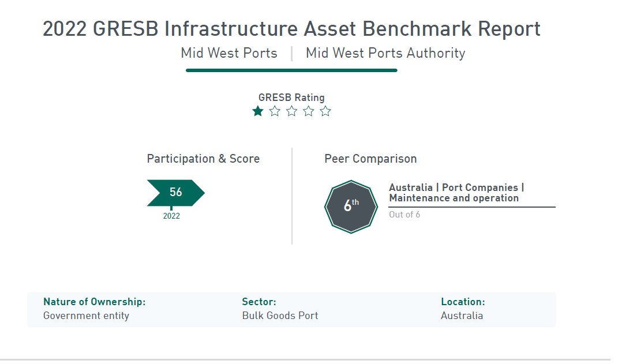Screen dimensions: 618x364
Task: Click the report title heading
Action: tap(291, 29)
